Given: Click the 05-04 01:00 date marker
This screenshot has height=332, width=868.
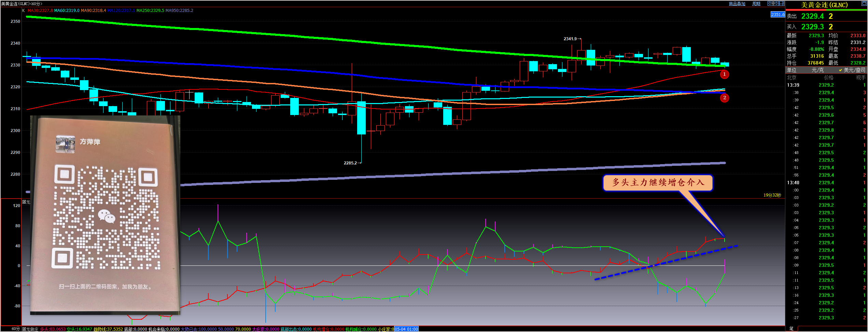Looking at the screenshot, I should (406, 329).
